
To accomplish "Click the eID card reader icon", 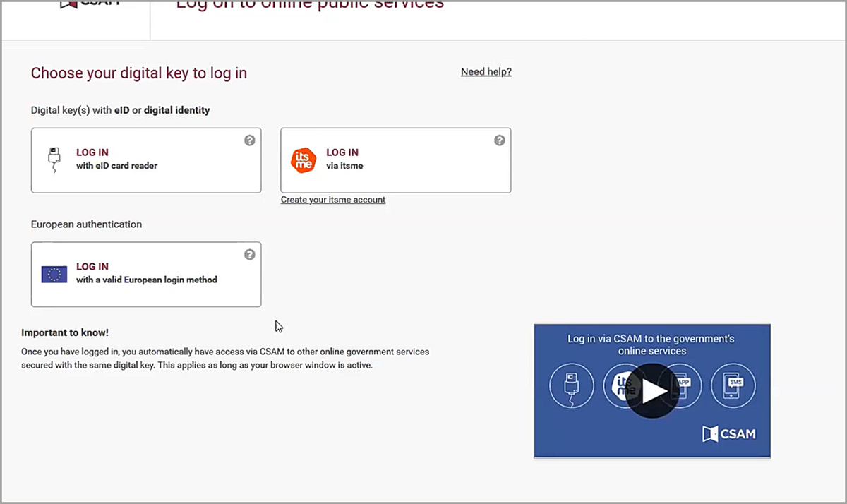I will (54, 160).
